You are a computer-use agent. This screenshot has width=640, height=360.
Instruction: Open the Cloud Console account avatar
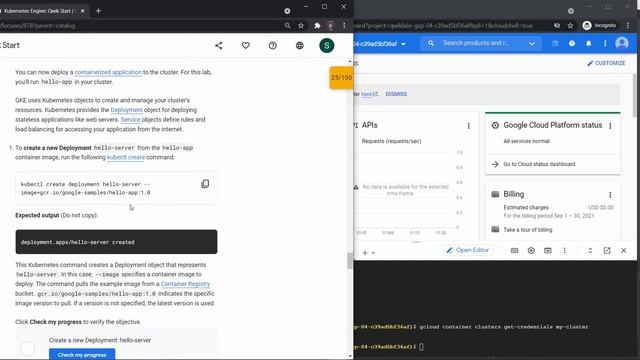(622, 43)
